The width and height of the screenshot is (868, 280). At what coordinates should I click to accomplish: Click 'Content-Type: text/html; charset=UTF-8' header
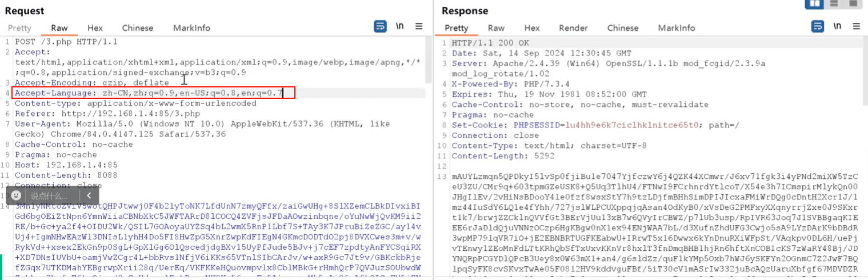coord(549,146)
